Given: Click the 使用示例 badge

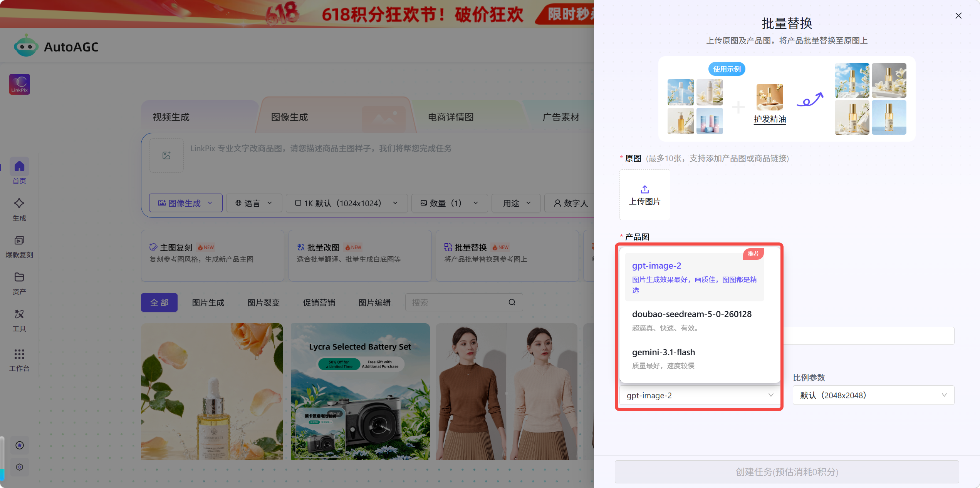Looking at the screenshot, I should (x=727, y=69).
